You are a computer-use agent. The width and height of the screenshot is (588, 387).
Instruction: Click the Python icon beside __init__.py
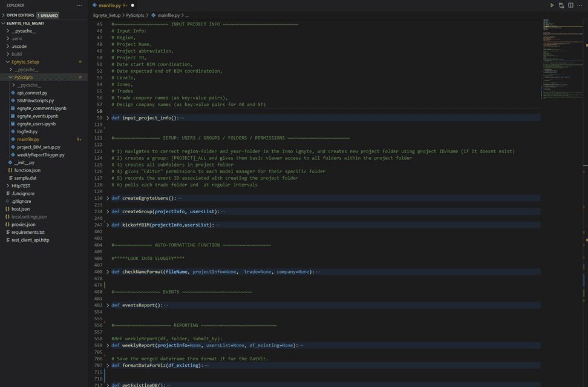(x=10, y=162)
